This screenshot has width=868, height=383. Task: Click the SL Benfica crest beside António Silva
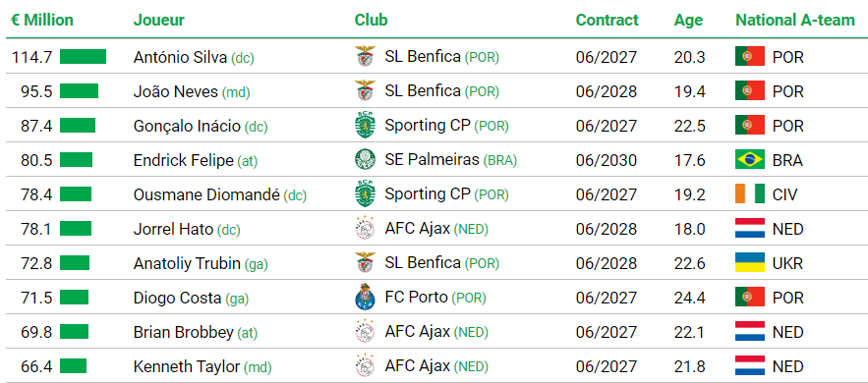click(365, 56)
